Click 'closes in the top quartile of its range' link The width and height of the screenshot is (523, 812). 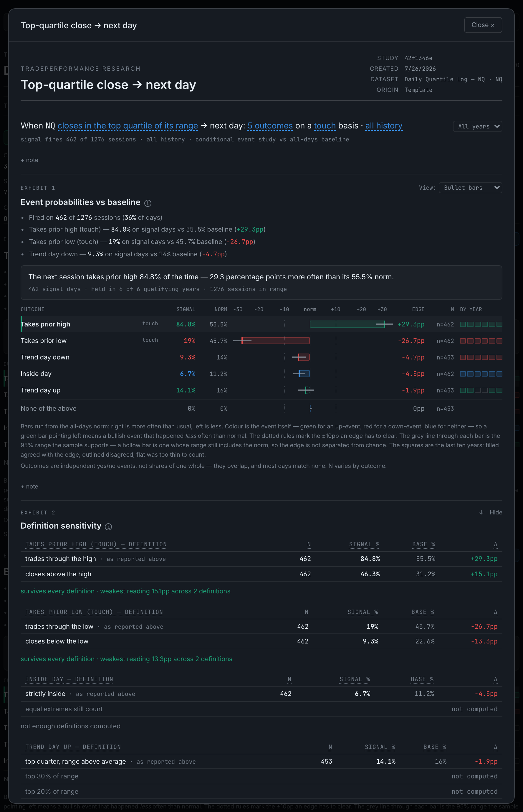(x=128, y=126)
